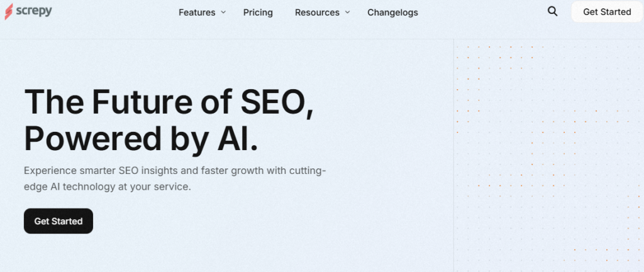The height and width of the screenshot is (272, 644).
Task: Open the search magnifier icon
Action: click(552, 12)
